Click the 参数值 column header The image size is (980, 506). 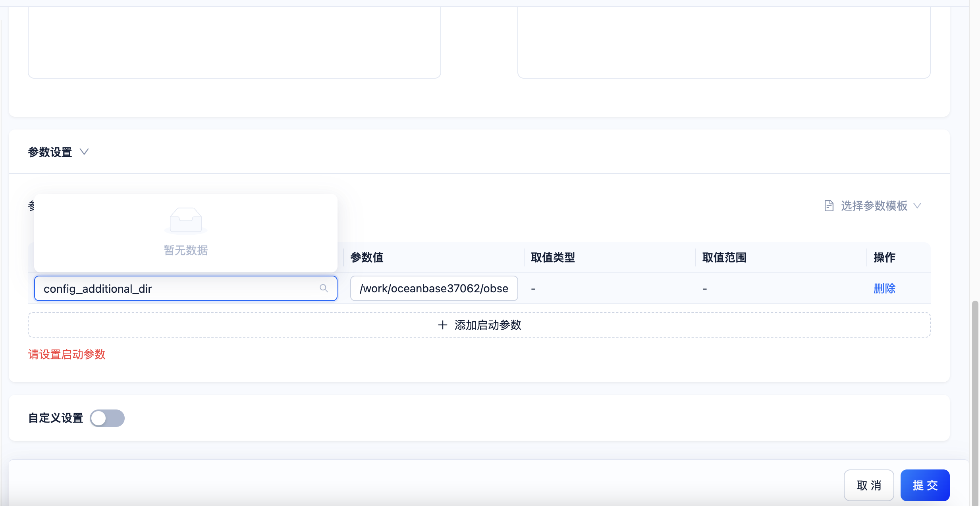coord(367,257)
